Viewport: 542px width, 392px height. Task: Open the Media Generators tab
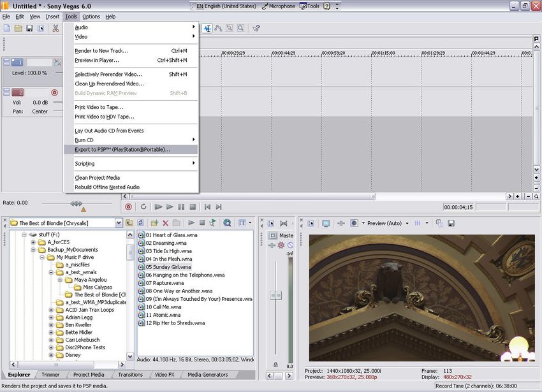click(208, 375)
